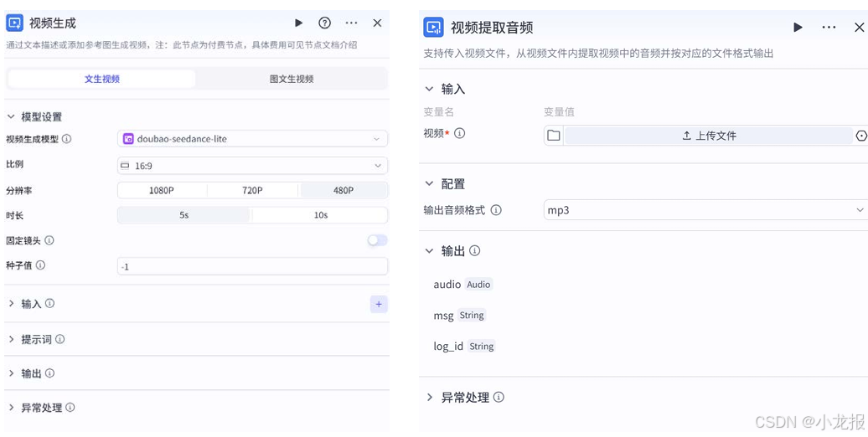Viewport: 868px width, 437px height.
Task: Select the audio output variable
Action: point(447,285)
